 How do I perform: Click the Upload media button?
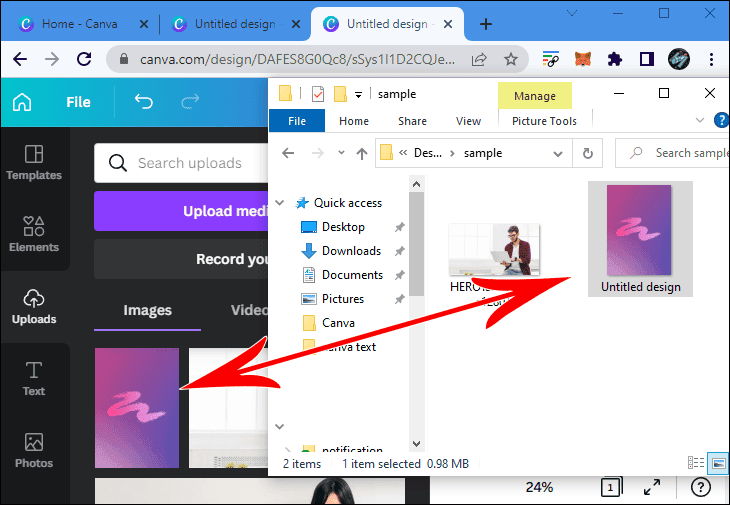(182, 211)
